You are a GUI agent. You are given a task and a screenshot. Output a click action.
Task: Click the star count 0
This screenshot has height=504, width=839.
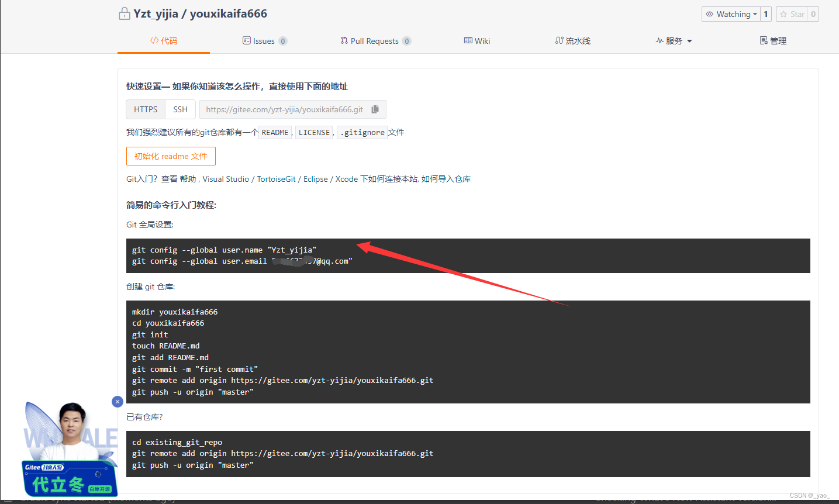[813, 14]
